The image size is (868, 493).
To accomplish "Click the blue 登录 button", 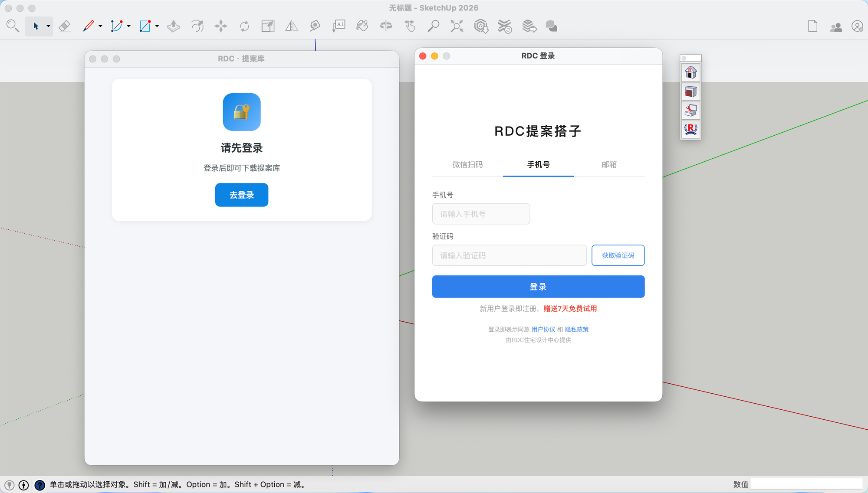I will coord(538,287).
